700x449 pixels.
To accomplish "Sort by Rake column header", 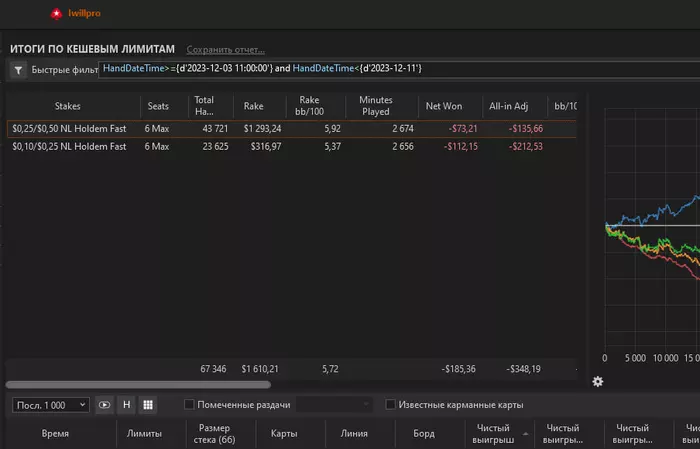I will [253, 106].
